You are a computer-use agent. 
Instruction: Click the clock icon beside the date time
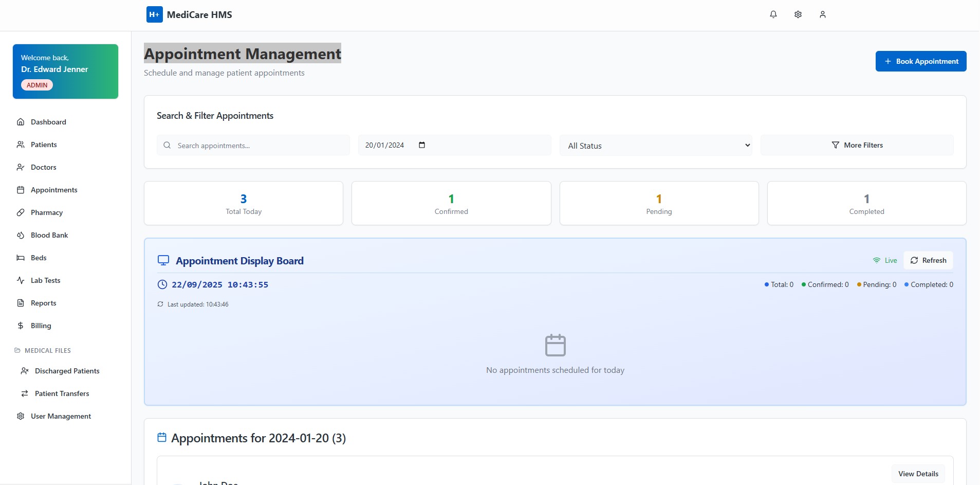pos(162,284)
